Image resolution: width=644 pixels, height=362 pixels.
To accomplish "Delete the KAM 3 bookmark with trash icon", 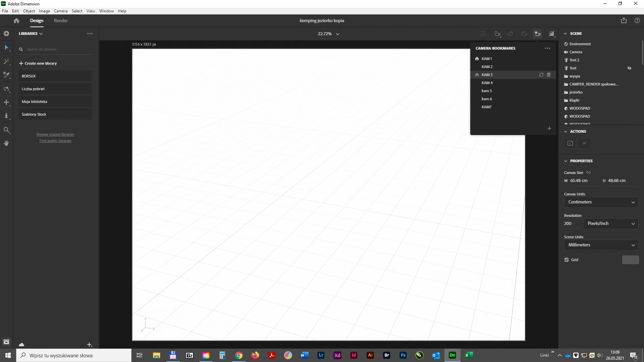I will coord(549,75).
